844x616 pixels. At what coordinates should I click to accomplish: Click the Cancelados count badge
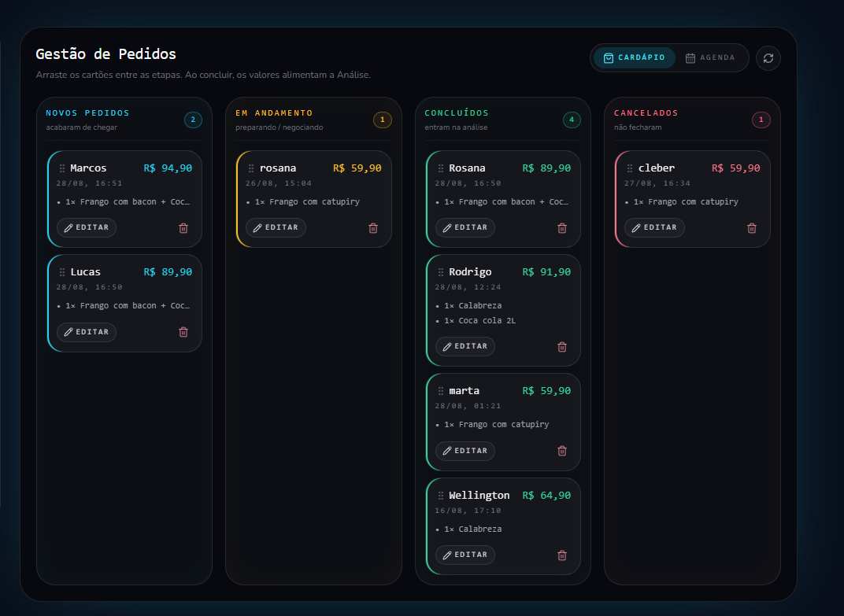761,120
